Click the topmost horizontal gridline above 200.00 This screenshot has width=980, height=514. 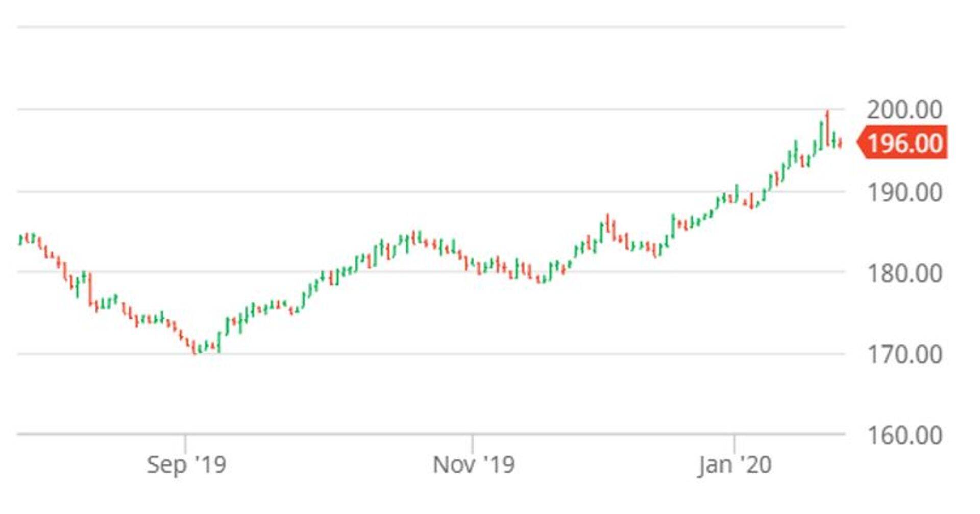point(431,27)
